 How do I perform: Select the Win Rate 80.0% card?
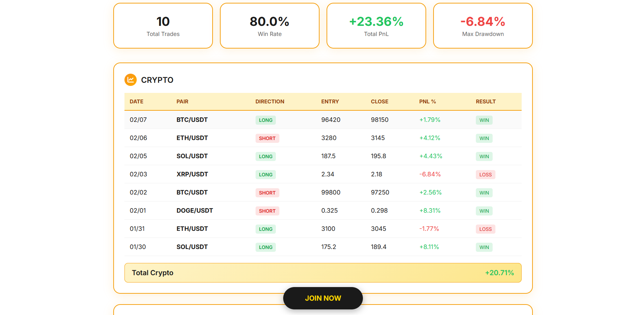point(270,25)
